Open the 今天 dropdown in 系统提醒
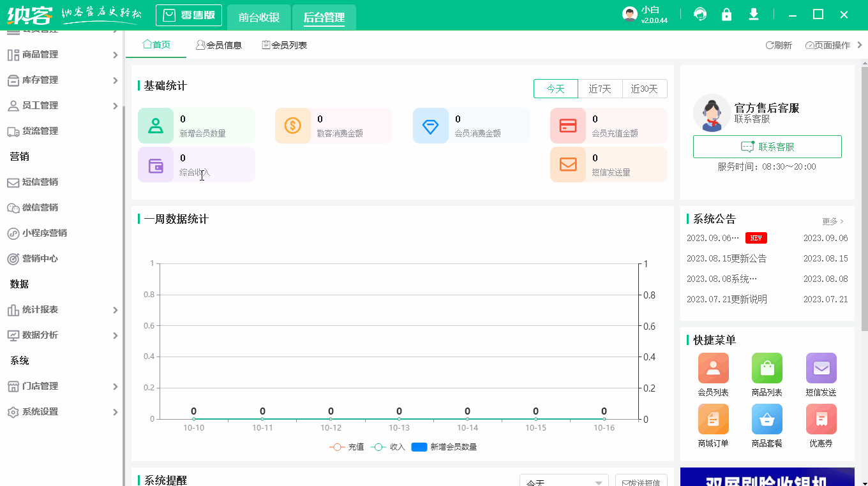 563,483
